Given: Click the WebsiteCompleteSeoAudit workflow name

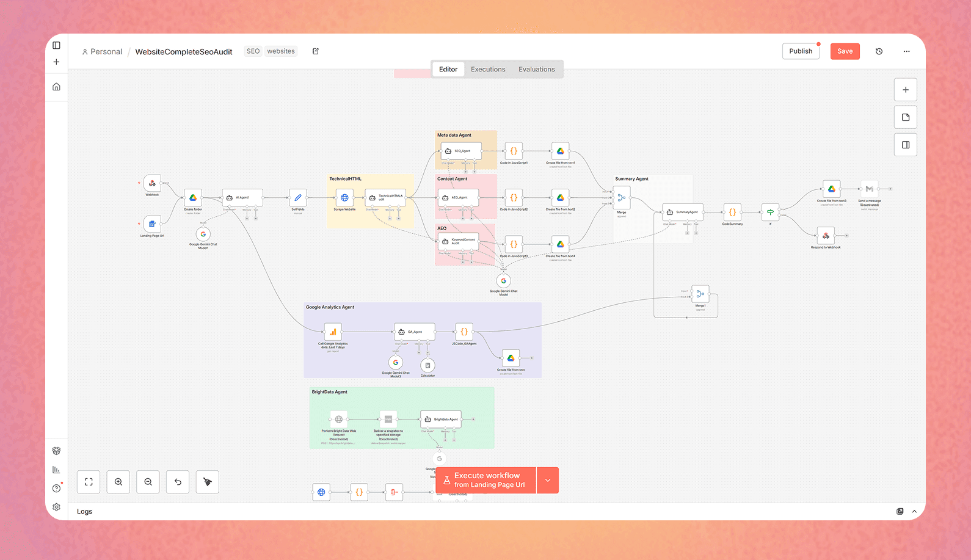Looking at the screenshot, I should click(x=183, y=52).
